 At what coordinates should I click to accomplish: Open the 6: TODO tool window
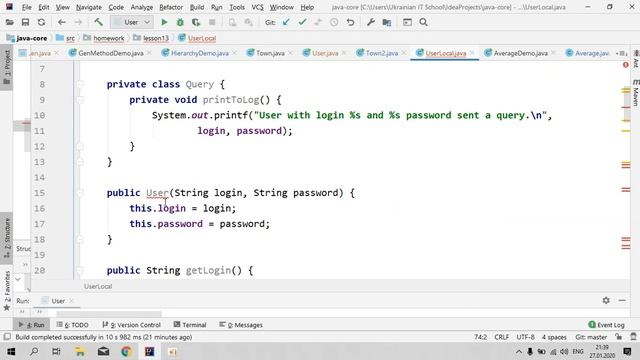(72, 325)
